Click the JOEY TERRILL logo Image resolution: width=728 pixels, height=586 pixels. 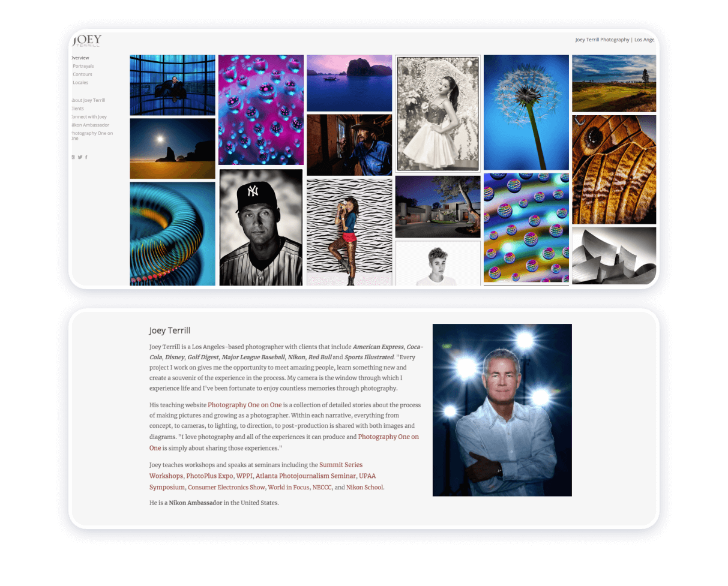tap(86, 40)
